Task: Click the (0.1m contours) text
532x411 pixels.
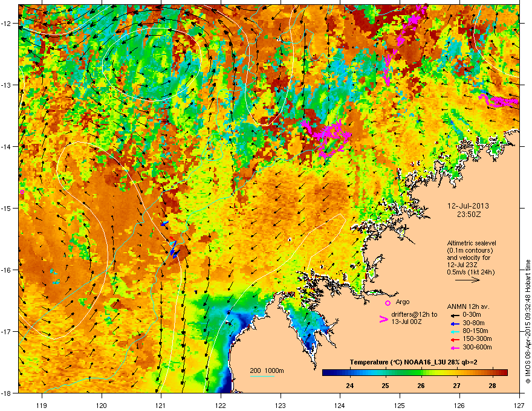Action: (x=470, y=251)
